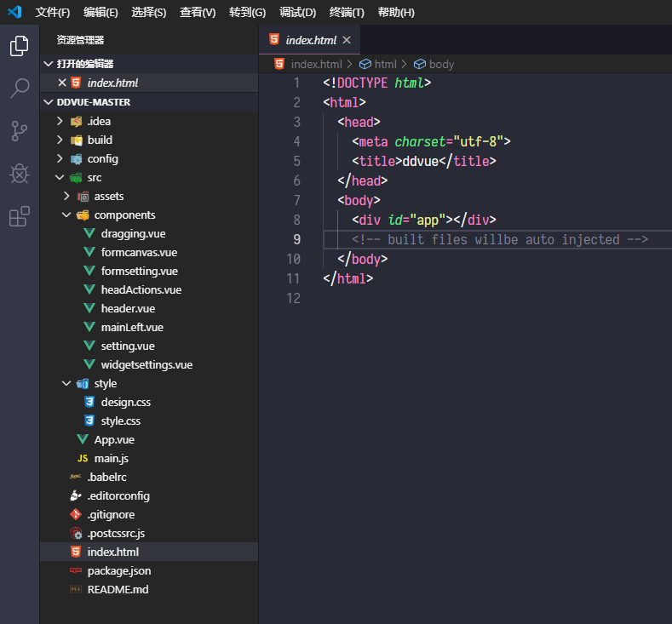This screenshot has height=624, width=672.
Task: Click body symbol icon in breadcrumb
Action: click(420, 64)
